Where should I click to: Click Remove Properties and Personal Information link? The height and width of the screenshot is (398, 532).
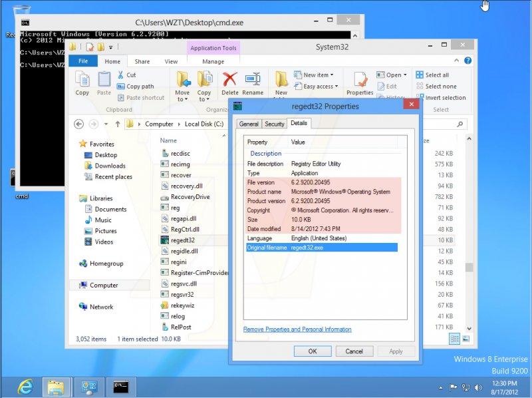[297, 329]
